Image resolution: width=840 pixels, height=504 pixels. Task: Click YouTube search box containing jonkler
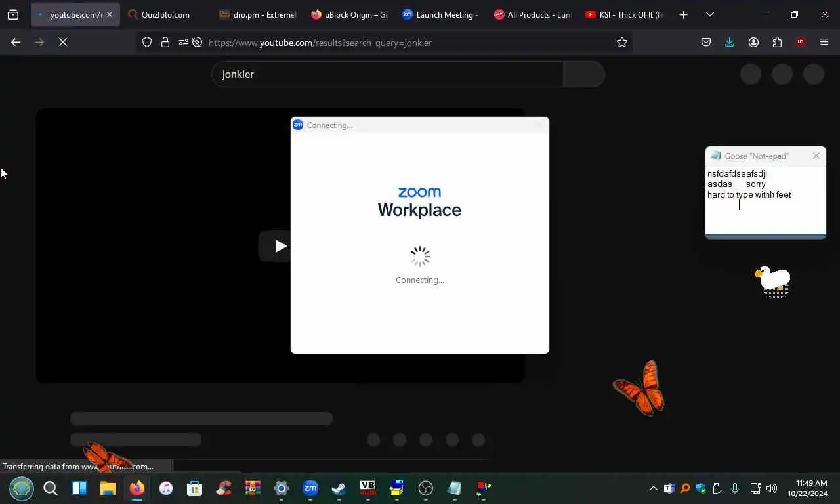pyautogui.click(x=387, y=74)
